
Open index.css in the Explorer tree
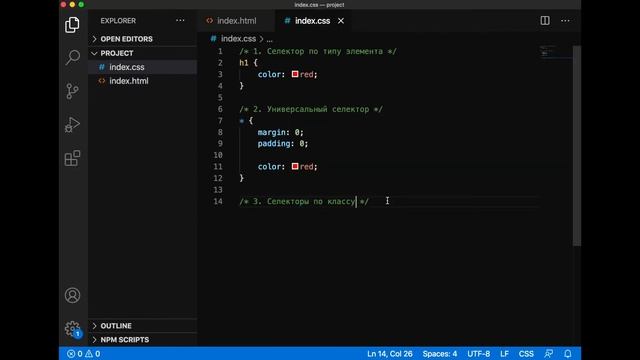(142, 67)
